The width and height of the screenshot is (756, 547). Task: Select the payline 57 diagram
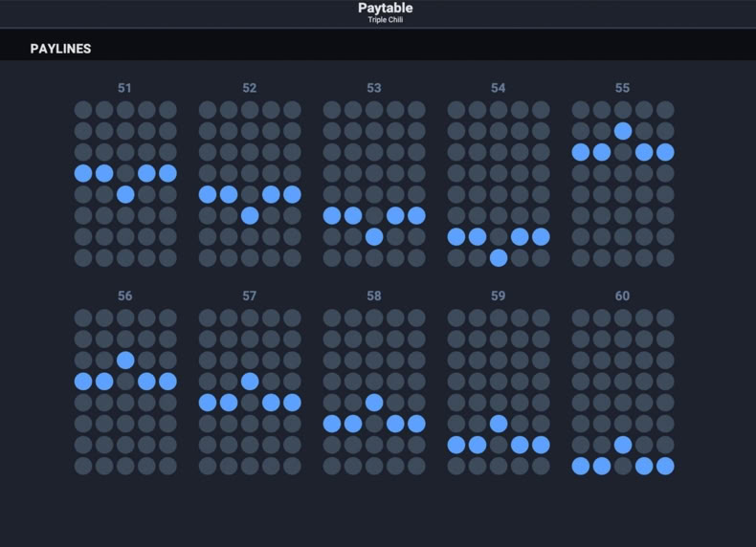[250, 392]
